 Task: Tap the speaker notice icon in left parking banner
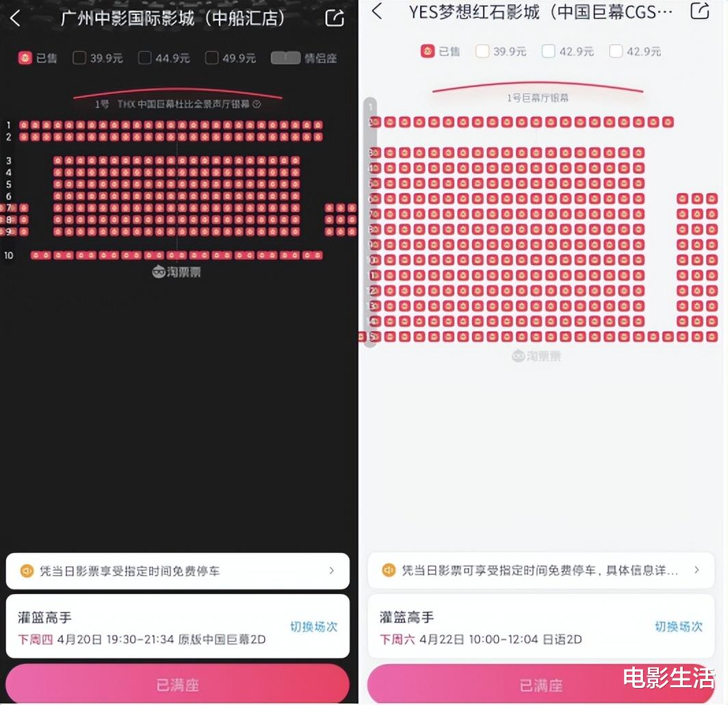click(27, 571)
